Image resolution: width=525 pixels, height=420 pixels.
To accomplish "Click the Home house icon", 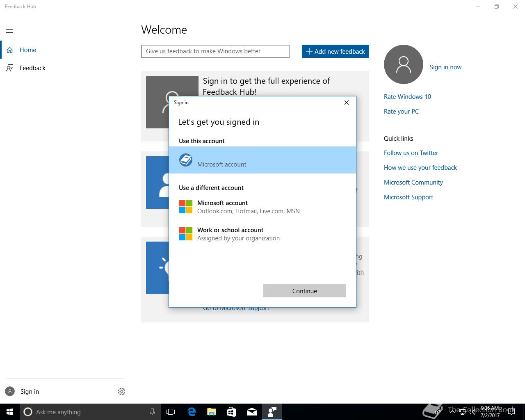I will tap(10, 50).
